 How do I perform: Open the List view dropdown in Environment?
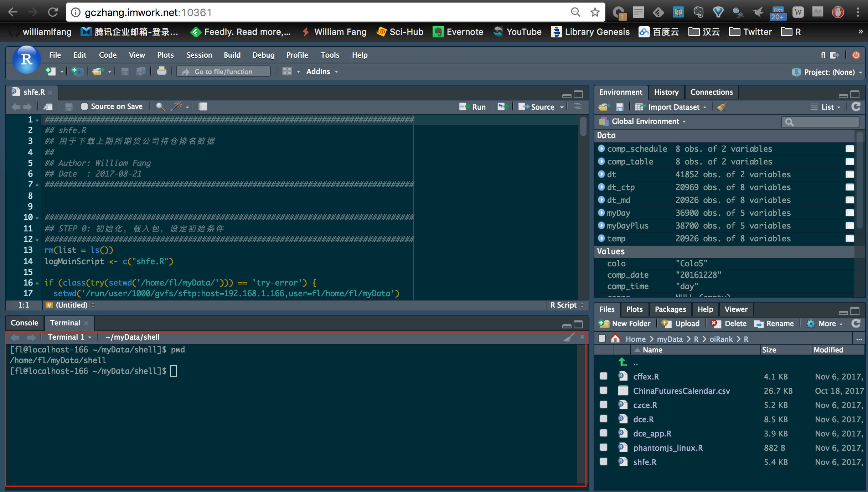tap(825, 107)
